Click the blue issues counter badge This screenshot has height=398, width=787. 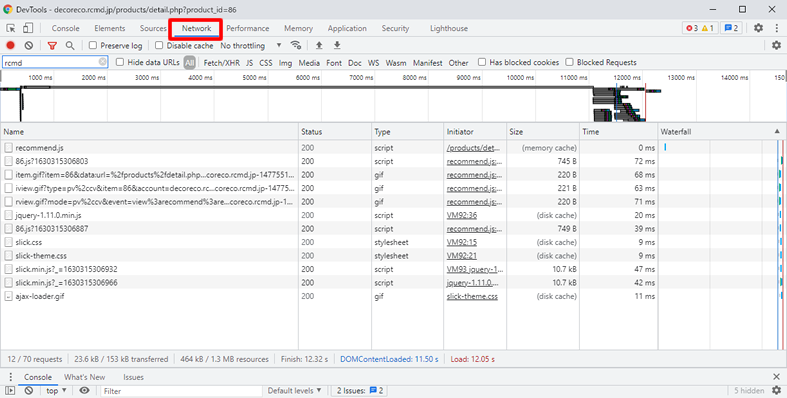[x=731, y=28]
